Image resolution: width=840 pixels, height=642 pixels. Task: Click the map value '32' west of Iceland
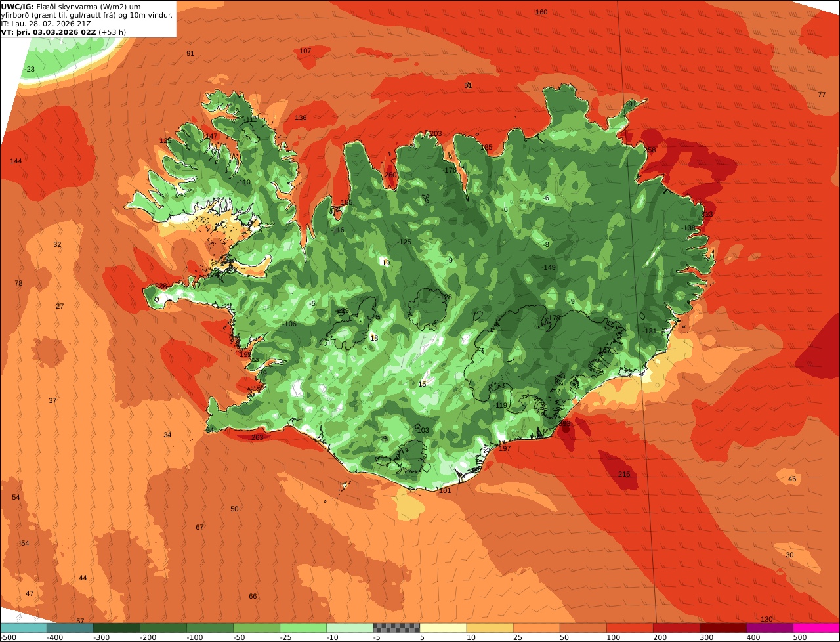[x=57, y=244]
